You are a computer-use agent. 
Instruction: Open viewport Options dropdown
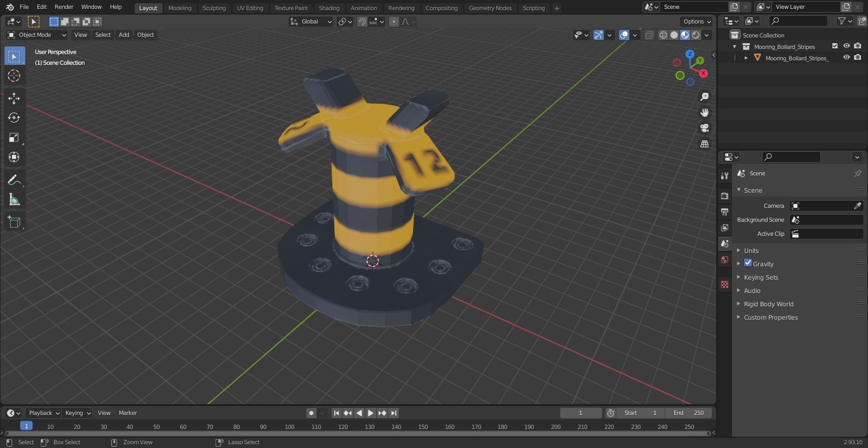697,22
